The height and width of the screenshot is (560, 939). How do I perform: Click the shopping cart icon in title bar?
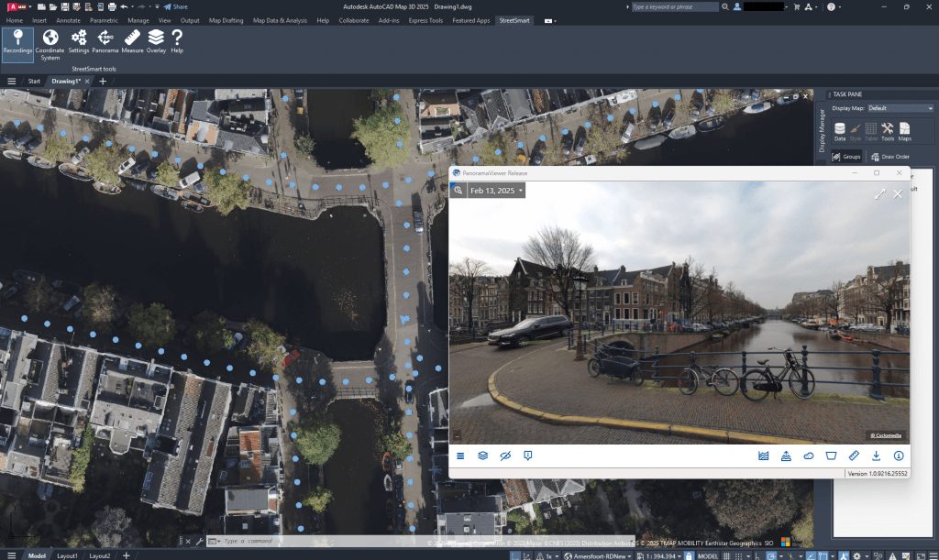(797, 6)
